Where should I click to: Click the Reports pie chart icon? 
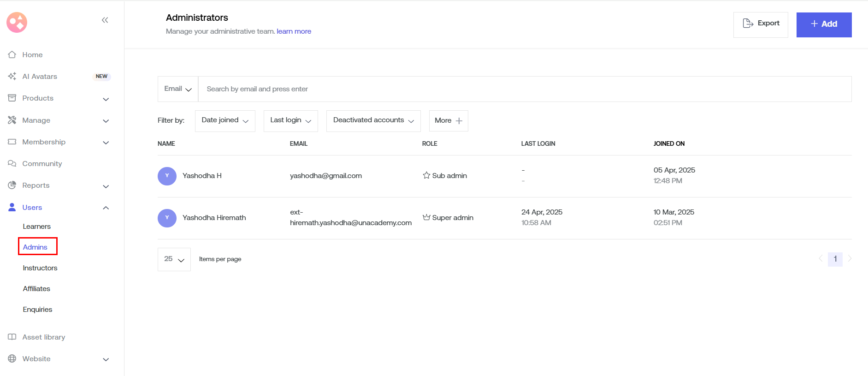12,185
